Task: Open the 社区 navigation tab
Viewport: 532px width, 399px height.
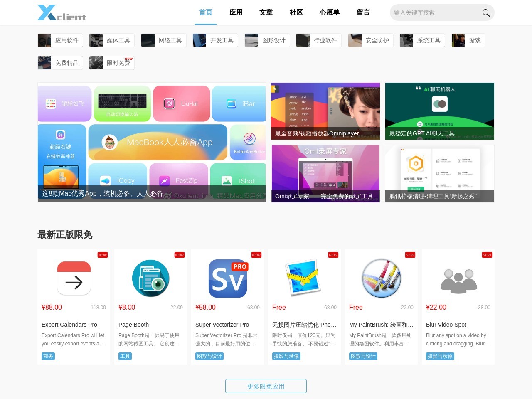Action: (296, 12)
